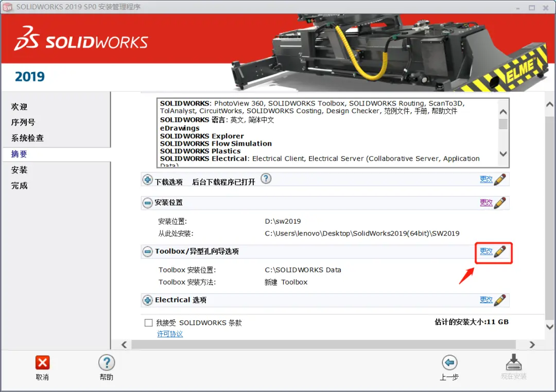The image size is (556, 392).
Task: Click the pencil icon for Electrical options
Action: click(499, 300)
